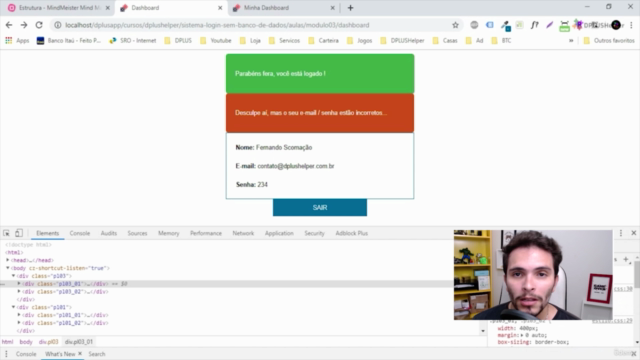
Task: Collapse the body node in DOM tree
Action: coord(7,268)
